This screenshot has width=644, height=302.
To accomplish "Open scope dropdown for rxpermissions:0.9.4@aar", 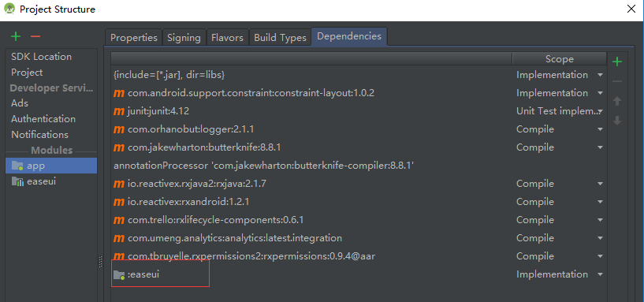I will point(600,256).
